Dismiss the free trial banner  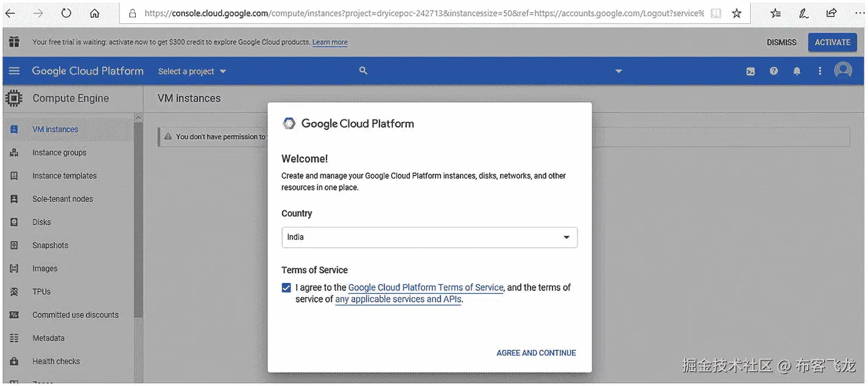tap(782, 42)
